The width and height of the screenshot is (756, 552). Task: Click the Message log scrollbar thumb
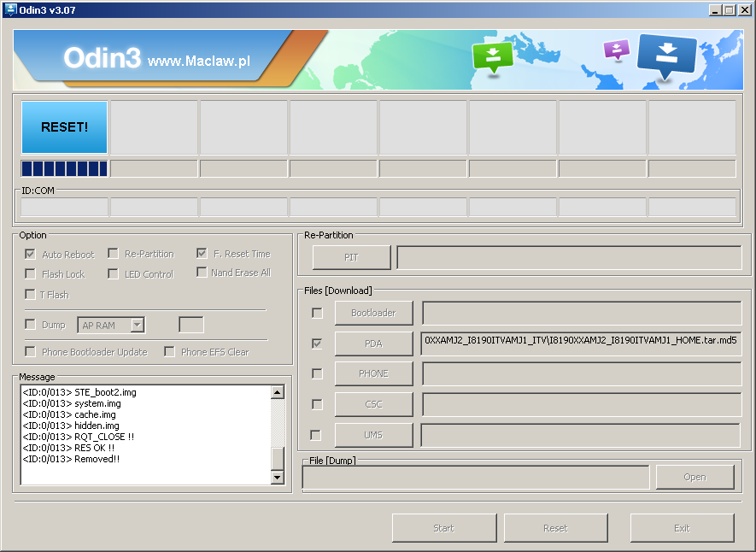tap(278, 458)
